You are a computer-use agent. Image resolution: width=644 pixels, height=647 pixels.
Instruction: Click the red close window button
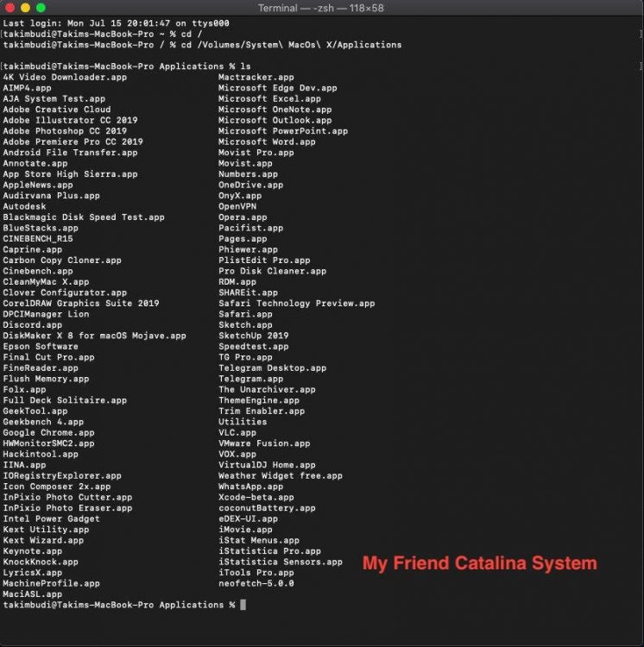tap(9, 8)
